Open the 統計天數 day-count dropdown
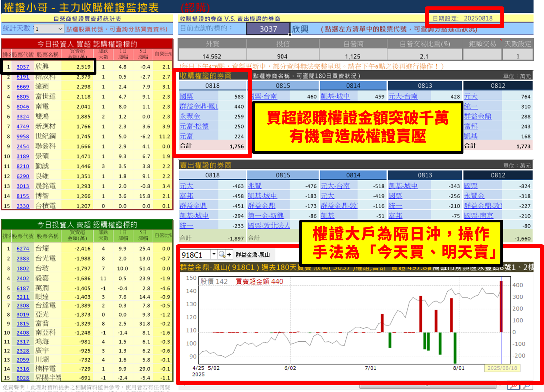 (60, 29)
